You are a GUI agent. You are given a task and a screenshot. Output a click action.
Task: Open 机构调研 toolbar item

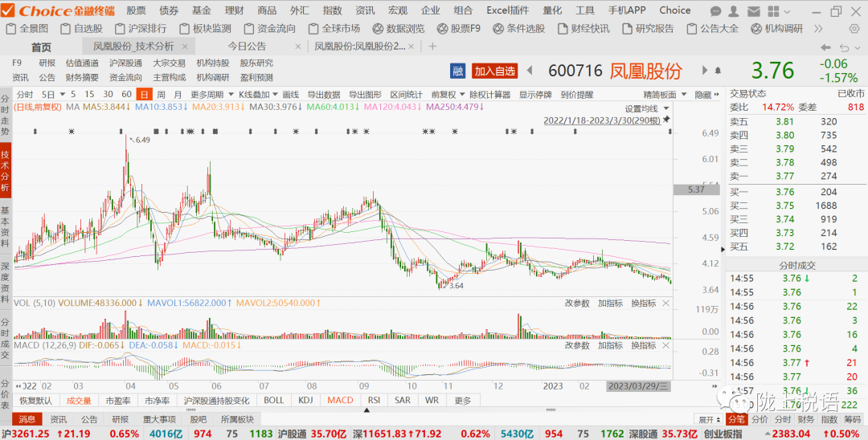[x=776, y=29]
